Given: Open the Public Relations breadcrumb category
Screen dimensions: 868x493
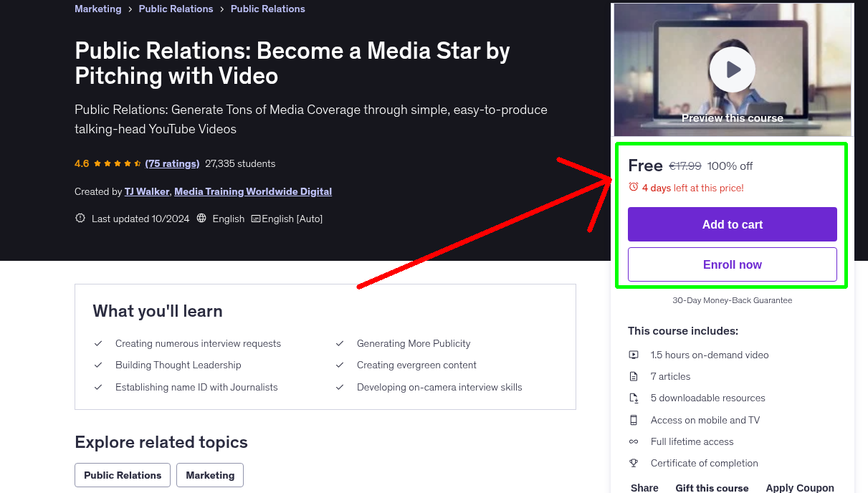Looking at the screenshot, I should click(x=176, y=9).
